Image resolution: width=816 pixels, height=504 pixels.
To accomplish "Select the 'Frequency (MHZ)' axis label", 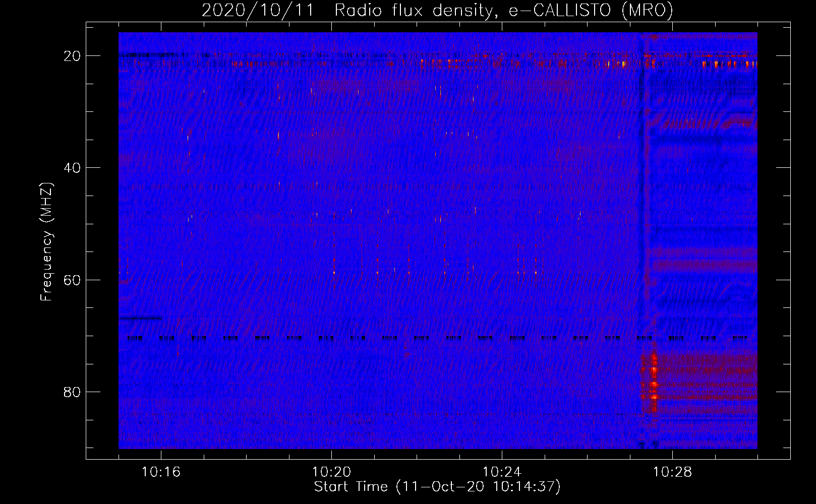I will point(46,242).
